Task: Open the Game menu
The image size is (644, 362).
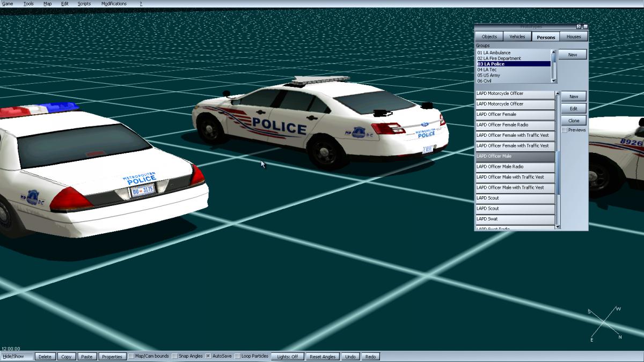Action: coord(8,4)
